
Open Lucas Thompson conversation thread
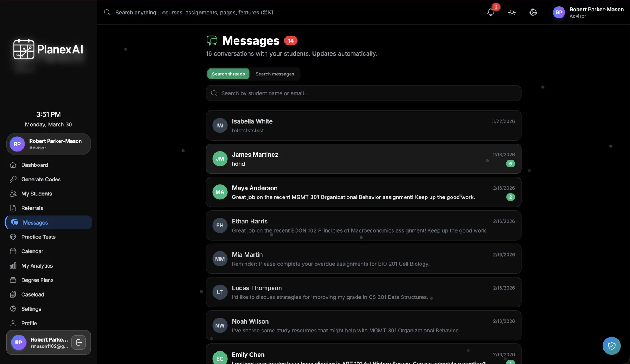pos(364,292)
